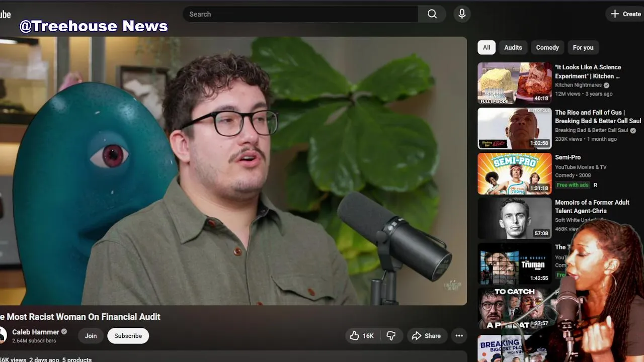This screenshot has height=362, width=644.
Task: Like the video with thumbs-up
Action: click(x=362, y=336)
